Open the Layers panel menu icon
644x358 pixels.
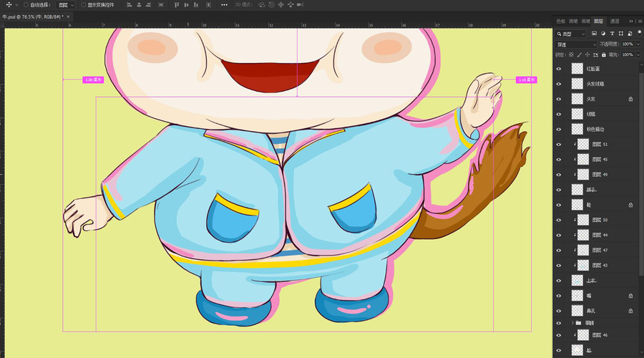click(640, 21)
